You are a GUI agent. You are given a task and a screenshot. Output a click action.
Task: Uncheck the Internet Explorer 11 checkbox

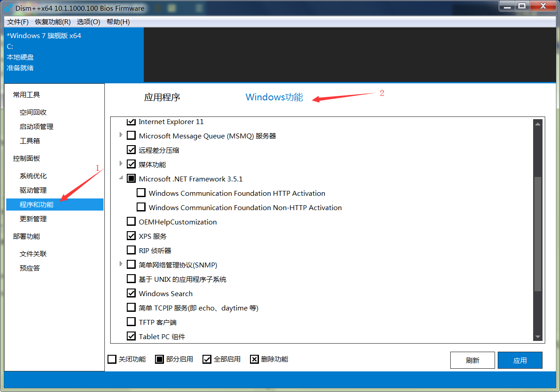[x=131, y=121]
